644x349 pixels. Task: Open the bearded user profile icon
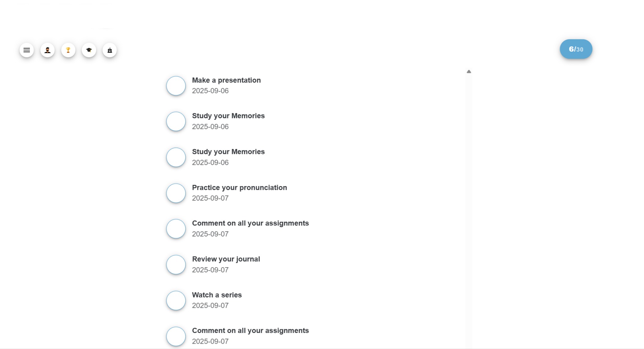47,50
